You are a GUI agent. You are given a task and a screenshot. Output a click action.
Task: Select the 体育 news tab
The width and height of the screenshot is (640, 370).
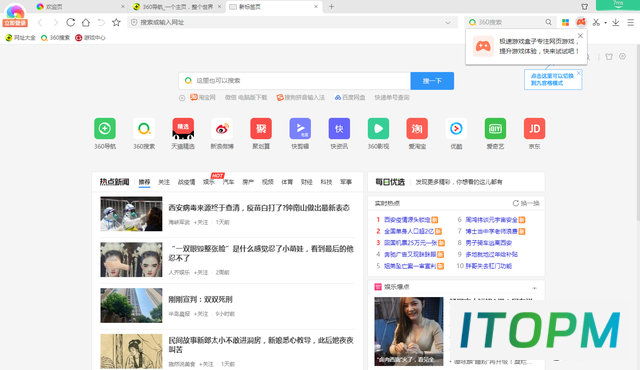287,182
